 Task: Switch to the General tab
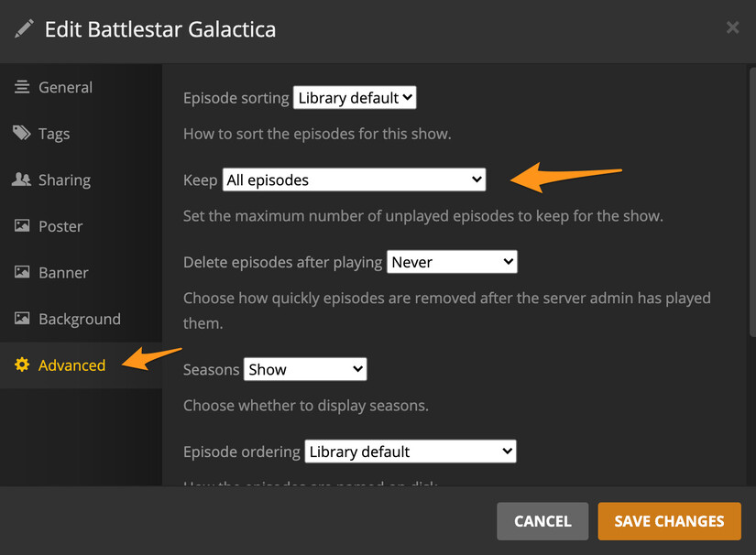point(65,87)
